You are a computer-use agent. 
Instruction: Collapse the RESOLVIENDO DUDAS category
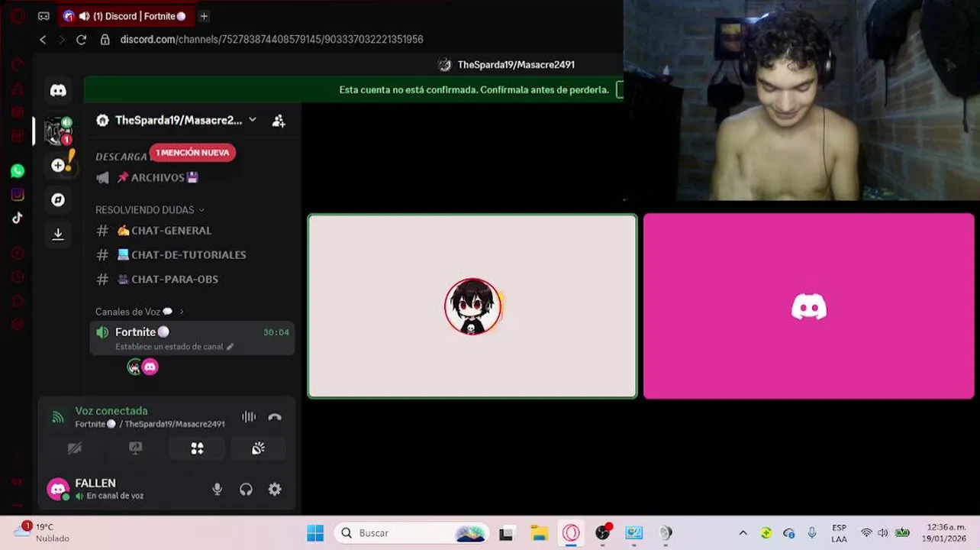150,209
